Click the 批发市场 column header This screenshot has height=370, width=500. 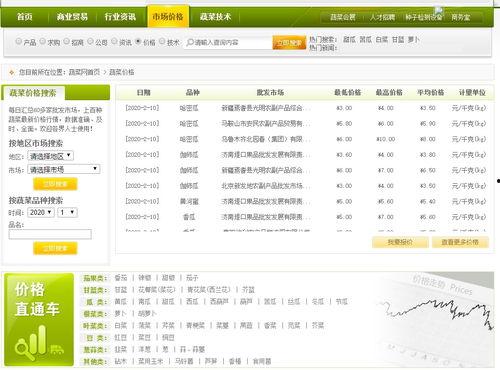[270, 92]
